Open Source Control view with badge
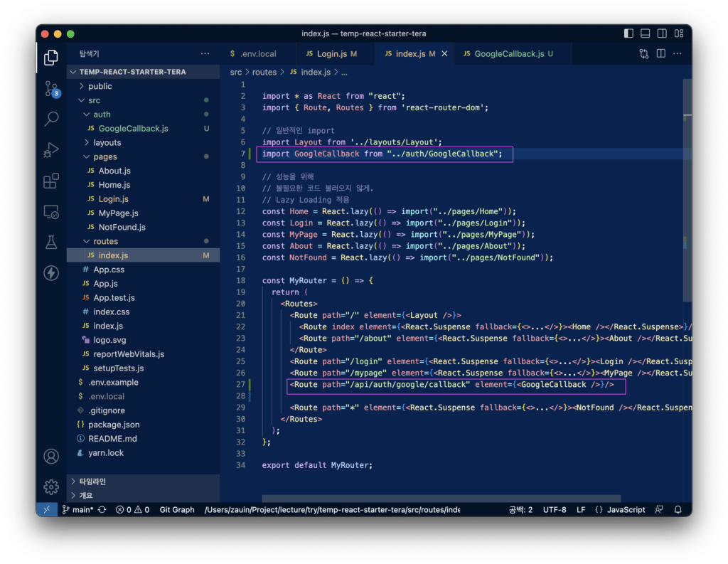This screenshot has width=728, height=564. coord(51,89)
